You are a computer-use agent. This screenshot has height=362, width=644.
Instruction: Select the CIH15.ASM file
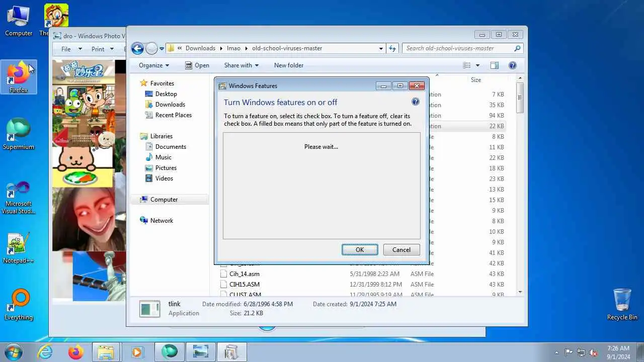[x=245, y=285]
